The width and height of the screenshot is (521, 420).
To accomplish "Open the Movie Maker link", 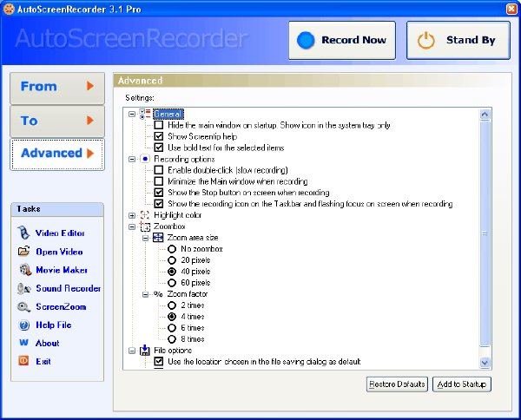I will pos(62,270).
